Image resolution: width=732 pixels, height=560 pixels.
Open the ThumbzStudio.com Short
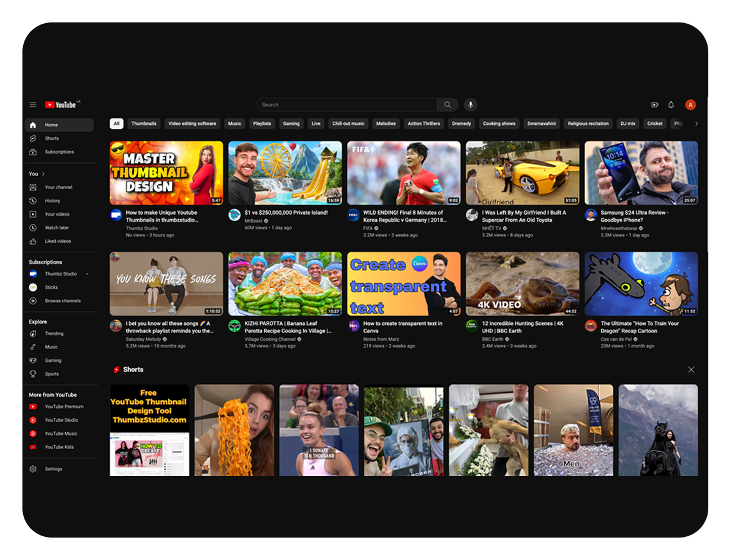click(x=149, y=431)
